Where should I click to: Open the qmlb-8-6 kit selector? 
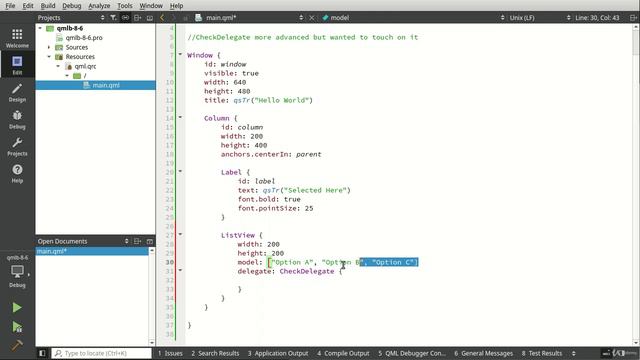coord(17,271)
